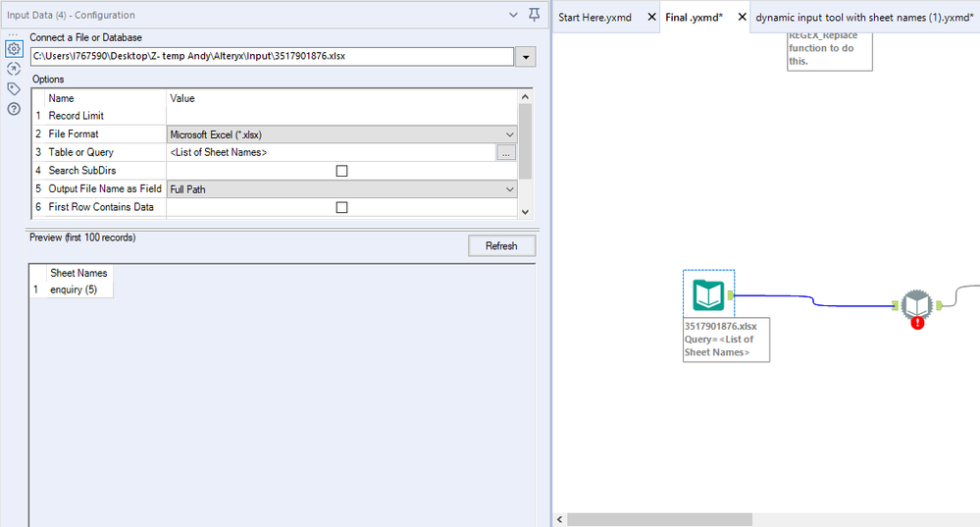This screenshot has height=527, width=980.
Task: Click the Dynamic Input input anchor
Action: [x=895, y=305]
